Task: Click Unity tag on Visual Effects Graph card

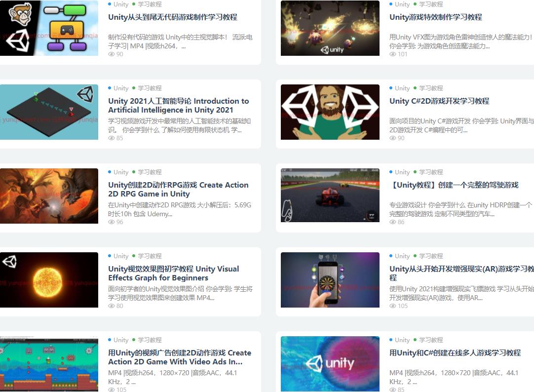Action: [x=121, y=256]
